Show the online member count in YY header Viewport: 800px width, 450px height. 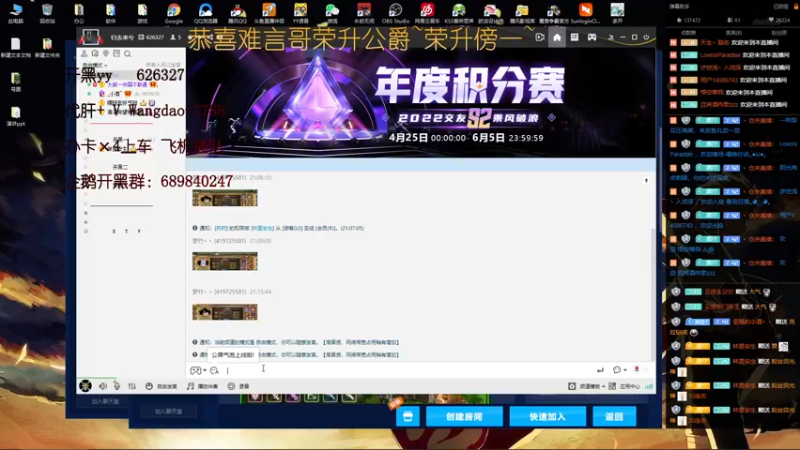pos(176,37)
